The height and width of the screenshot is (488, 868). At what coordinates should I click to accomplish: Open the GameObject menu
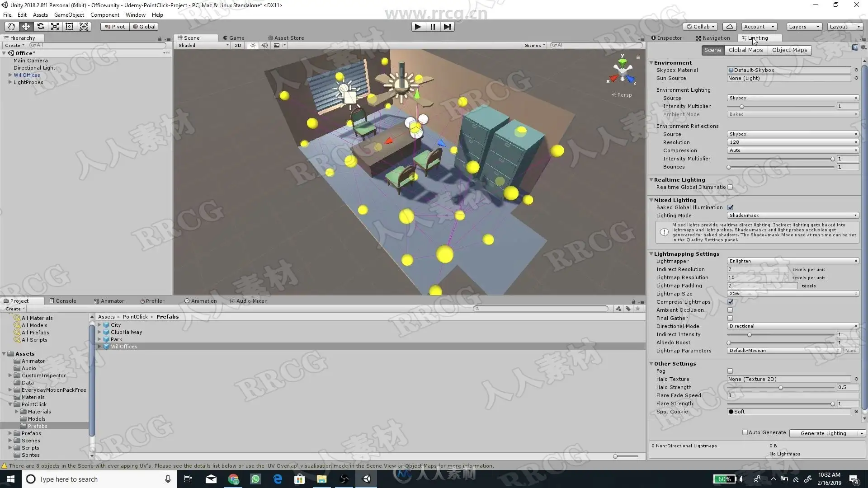(x=69, y=15)
